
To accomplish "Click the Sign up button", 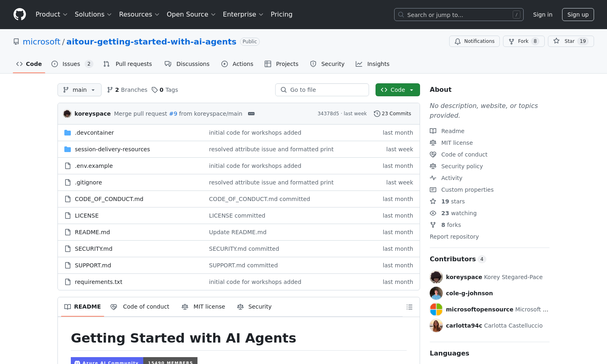I will [x=577, y=15].
